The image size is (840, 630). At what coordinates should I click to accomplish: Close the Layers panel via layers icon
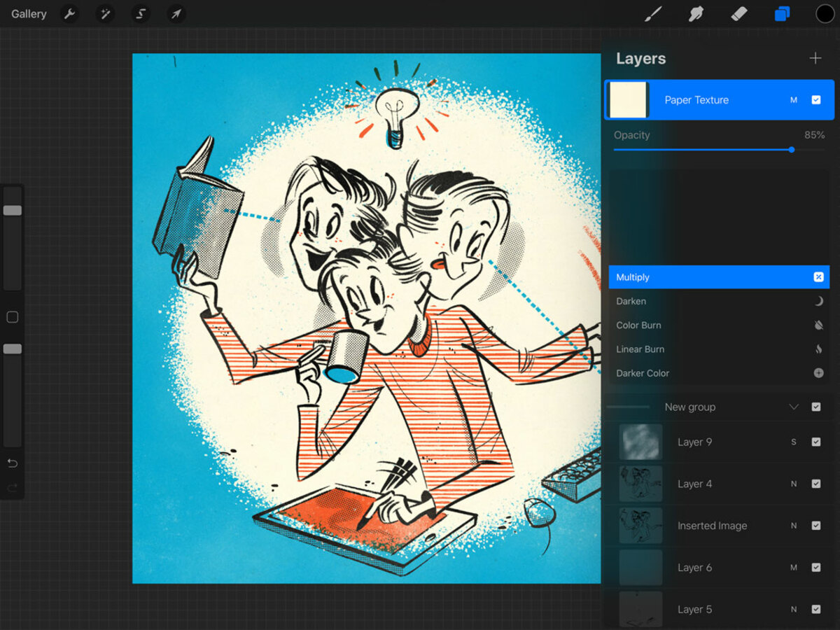(782, 14)
